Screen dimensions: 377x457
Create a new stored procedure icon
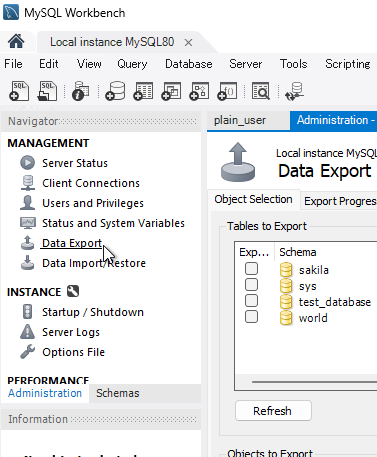tap(199, 91)
